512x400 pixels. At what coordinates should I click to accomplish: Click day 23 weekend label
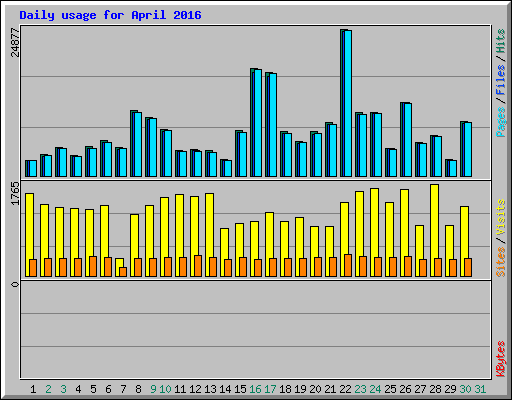(360, 389)
